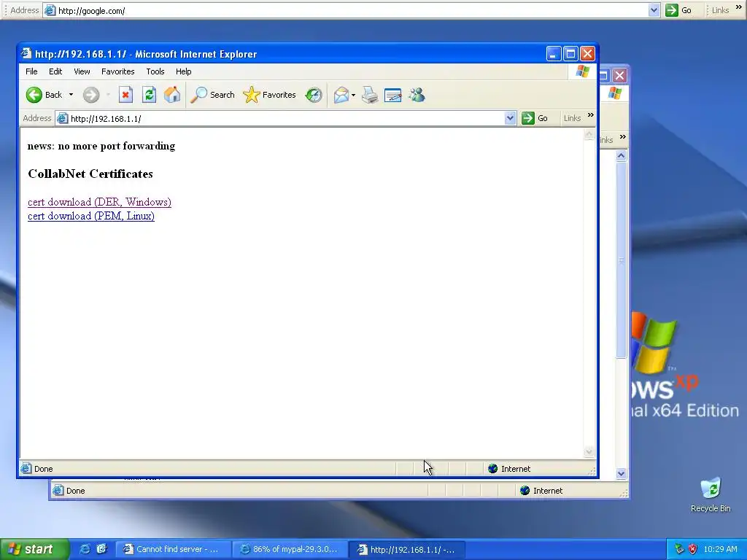Open the Favorites star pane
747x560 pixels.
tap(269, 95)
